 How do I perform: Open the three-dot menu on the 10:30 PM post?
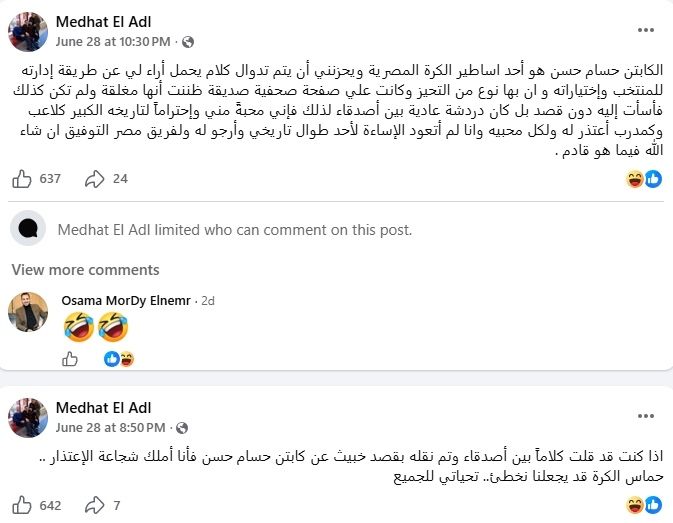[x=646, y=30]
